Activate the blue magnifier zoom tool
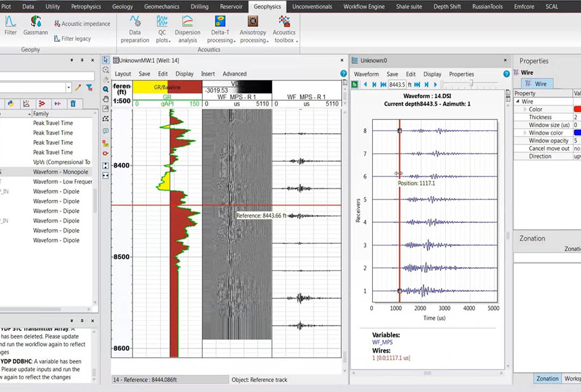This screenshot has width=581, height=392. (x=105, y=89)
